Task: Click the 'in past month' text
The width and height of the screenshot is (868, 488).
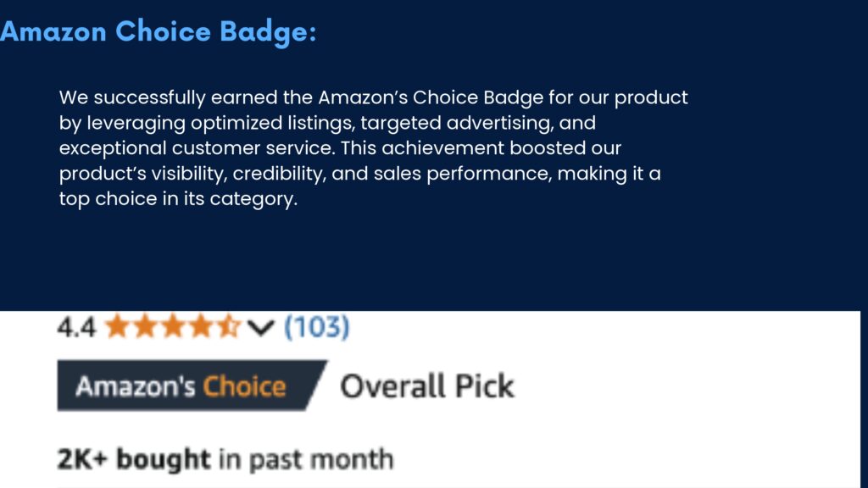Action: 306,460
